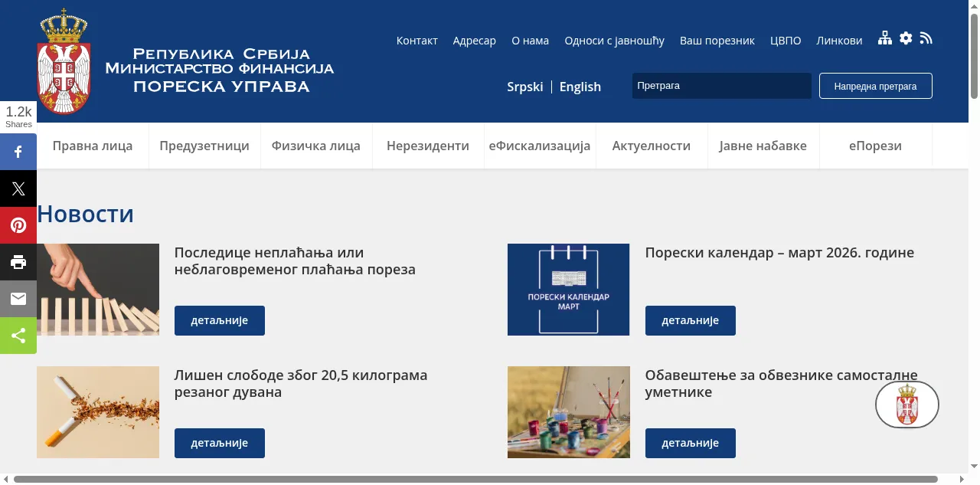This screenshot has height=485, width=980.
Task: Open headline Последице неплаћања или неблаговременог плаћања пореза
Action: pos(295,261)
